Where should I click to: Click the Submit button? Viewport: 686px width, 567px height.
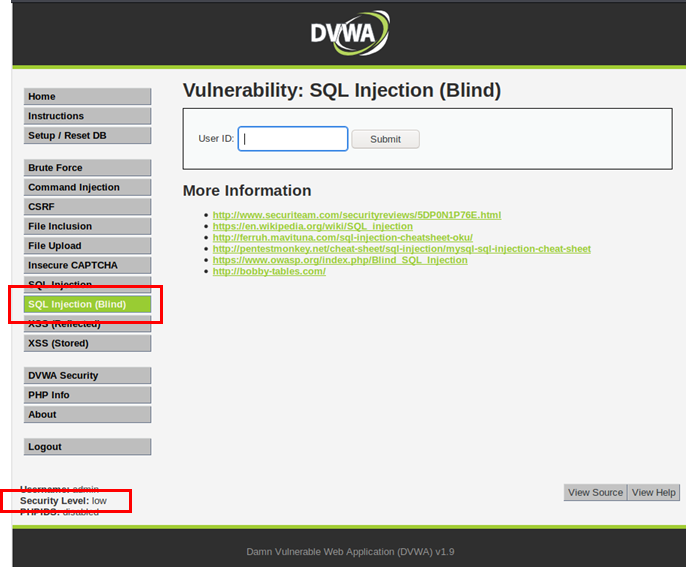pos(385,139)
